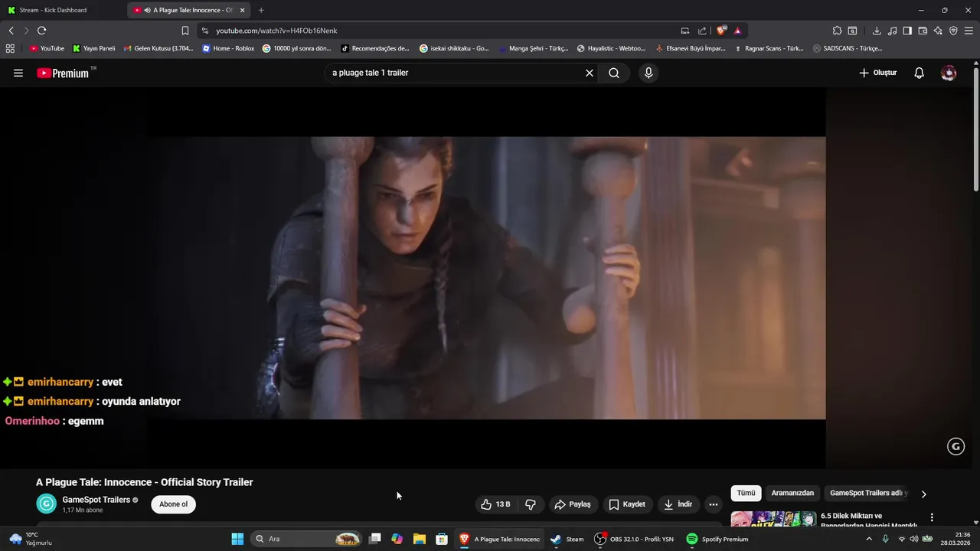The width and height of the screenshot is (980, 551).
Task: Dislike the video with thumbs-down
Action: pos(531,504)
